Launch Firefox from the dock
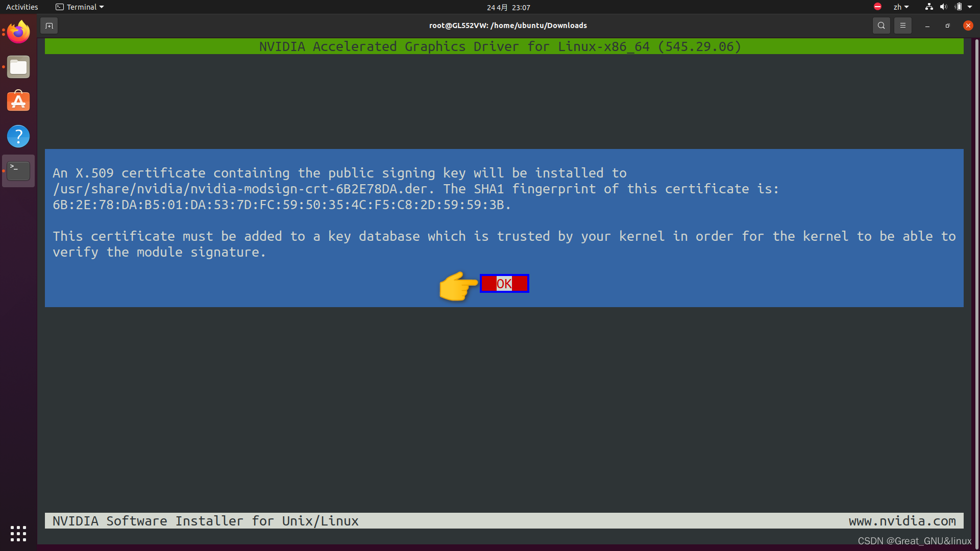 point(18,32)
